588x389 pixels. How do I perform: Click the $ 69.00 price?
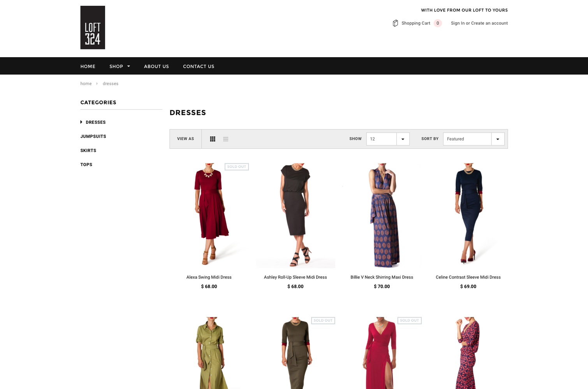coord(468,287)
